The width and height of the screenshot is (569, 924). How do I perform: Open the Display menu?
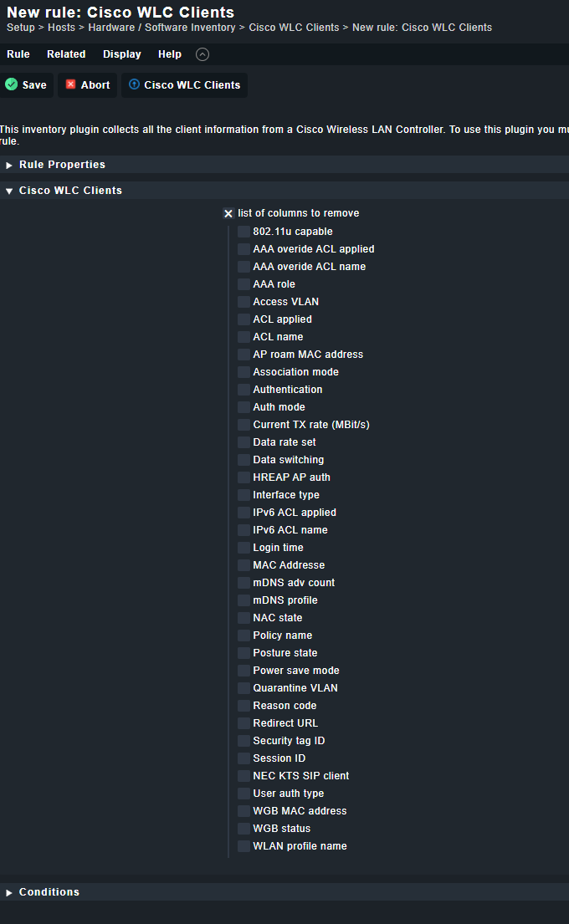121,54
